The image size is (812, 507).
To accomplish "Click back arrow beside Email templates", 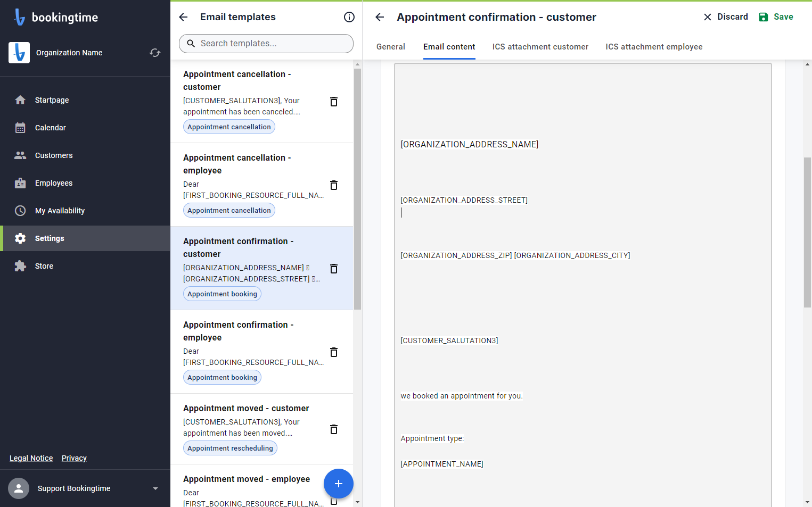I will coord(183,17).
